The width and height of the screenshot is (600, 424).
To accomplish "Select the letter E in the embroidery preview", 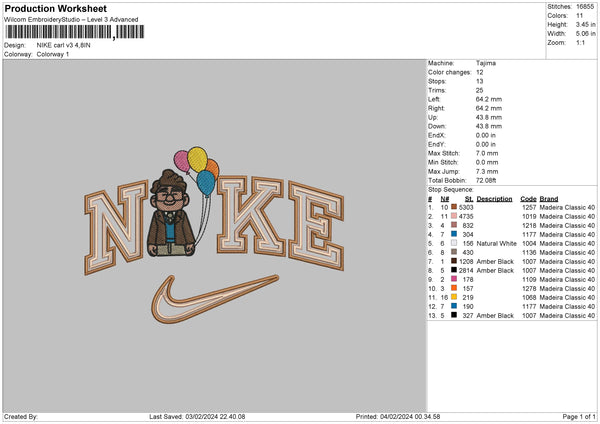I will pos(316,226).
